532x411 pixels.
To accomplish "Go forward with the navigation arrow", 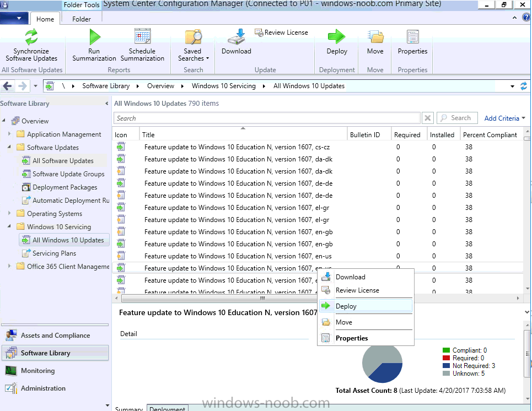I will click(x=23, y=86).
